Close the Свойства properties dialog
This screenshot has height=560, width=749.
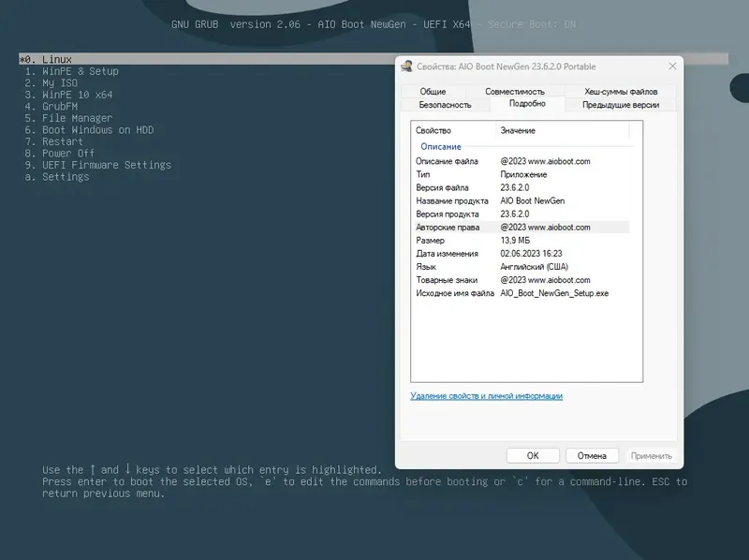(672, 66)
